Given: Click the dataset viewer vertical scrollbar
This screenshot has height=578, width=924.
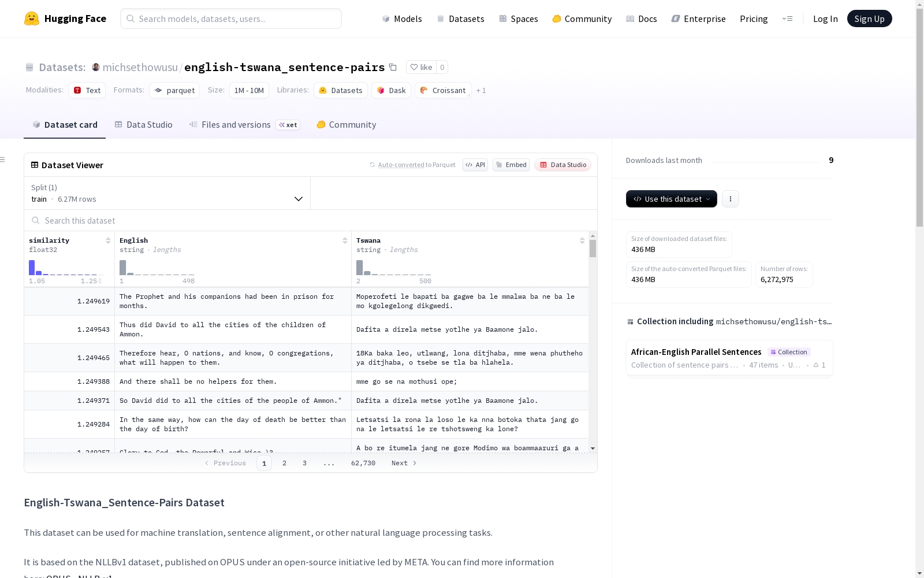Looking at the screenshot, I should click(x=593, y=249).
